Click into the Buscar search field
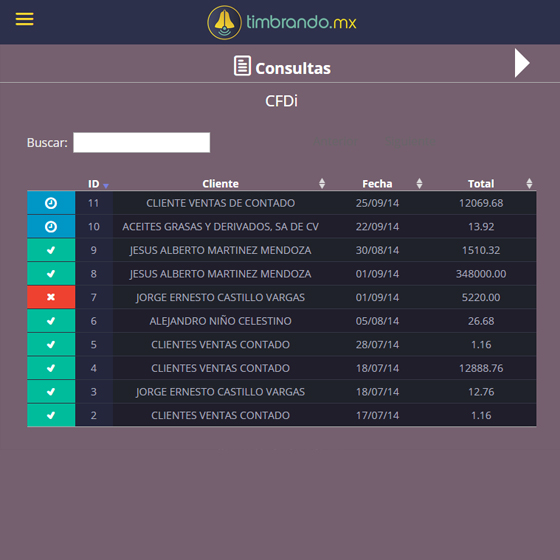Viewport: 560px width, 560px height. click(141, 142)
